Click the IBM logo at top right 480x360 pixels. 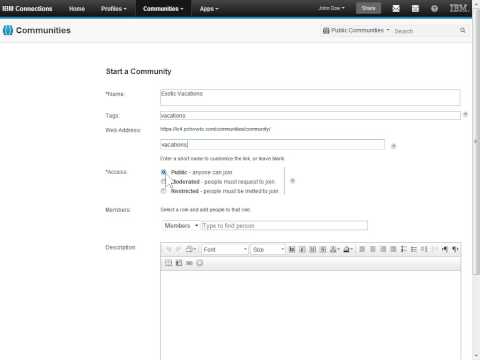tap(458, 8)
